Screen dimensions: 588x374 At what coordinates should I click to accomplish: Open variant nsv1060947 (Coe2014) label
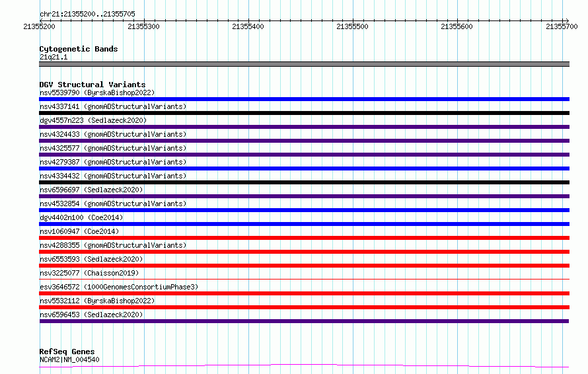pyautogui.click(x=79, y=231)
